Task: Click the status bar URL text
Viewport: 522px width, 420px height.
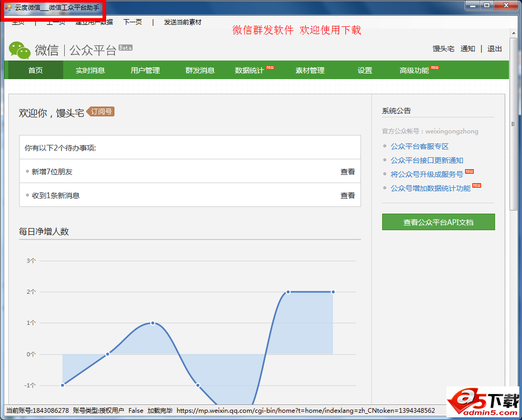Action: click(x=306, y=410)
